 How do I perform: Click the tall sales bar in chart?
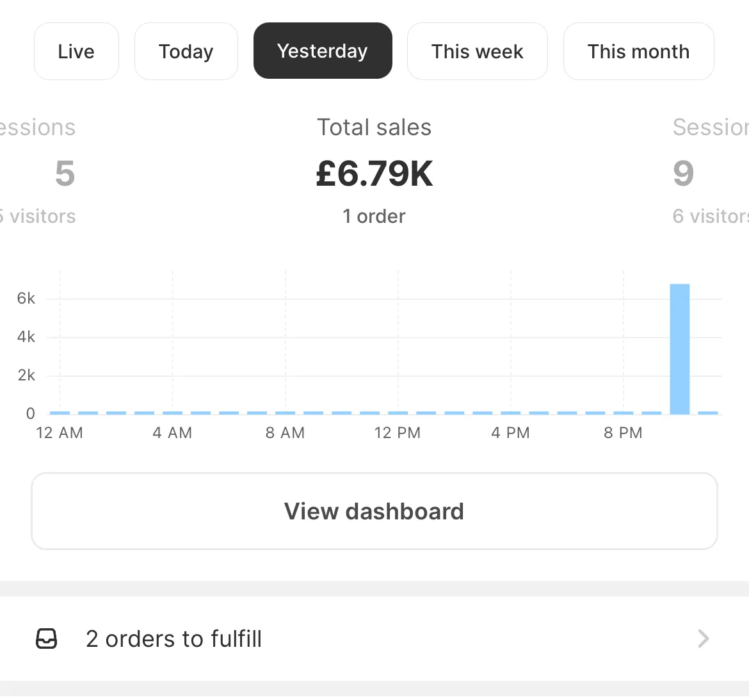[x=679, y=349]
